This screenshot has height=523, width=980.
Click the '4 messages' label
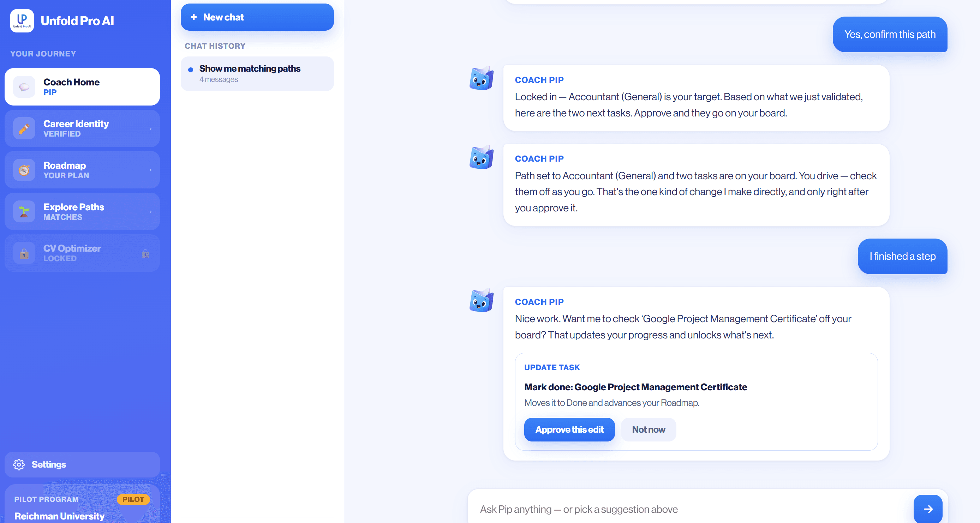219,79
